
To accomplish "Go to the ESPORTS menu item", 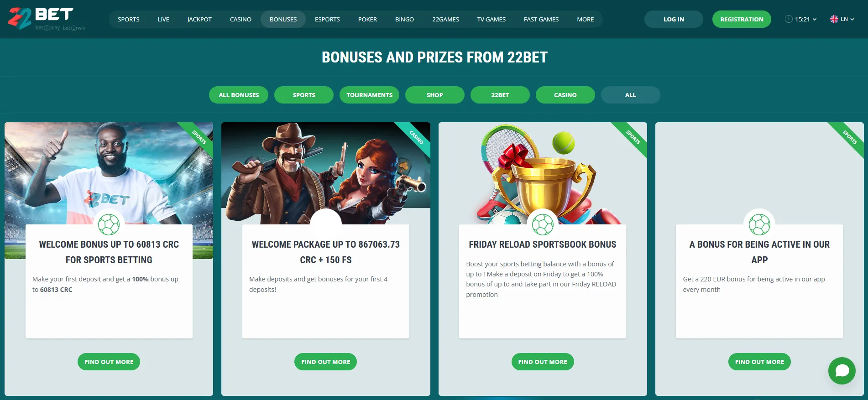I will pos(327,19).
